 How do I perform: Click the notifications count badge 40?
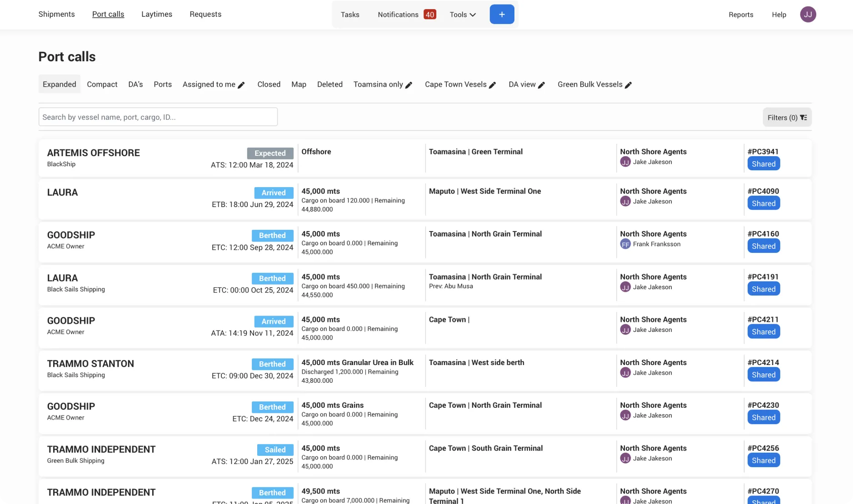tap(429, 15)
